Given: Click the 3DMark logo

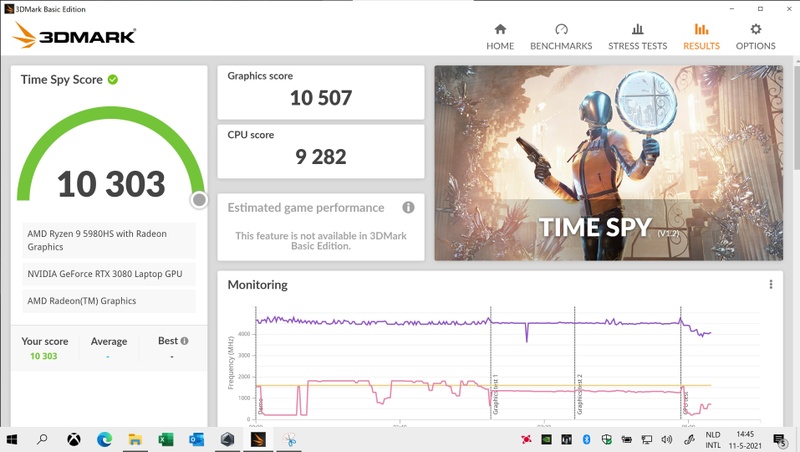Looking at the screenshot, I should click(x=74, y=35).
